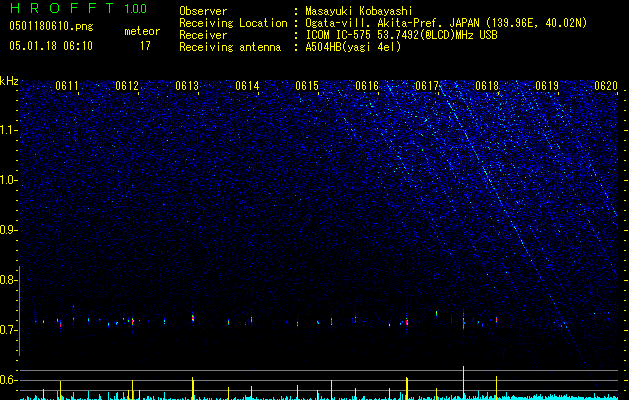Click the gray frequency range bar on left axis

[19, 311]
